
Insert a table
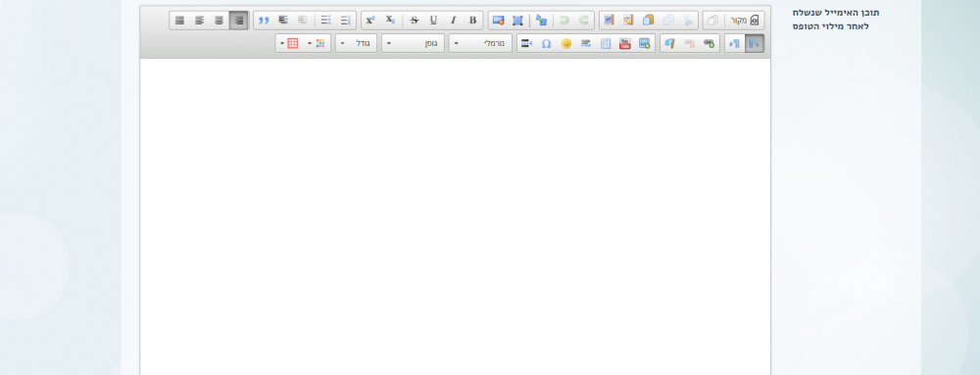(x=605, y=44)
